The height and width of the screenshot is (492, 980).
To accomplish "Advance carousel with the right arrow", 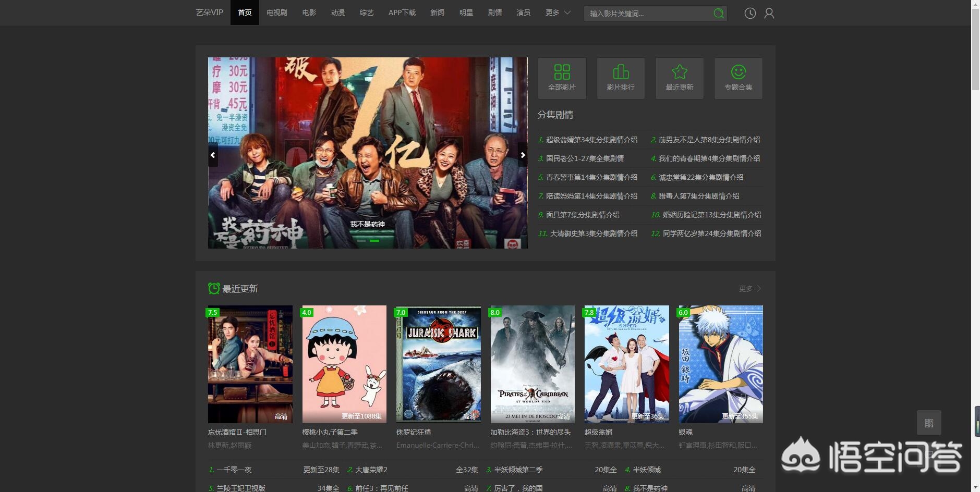I will pyautogui.click(x=523, y=155).
